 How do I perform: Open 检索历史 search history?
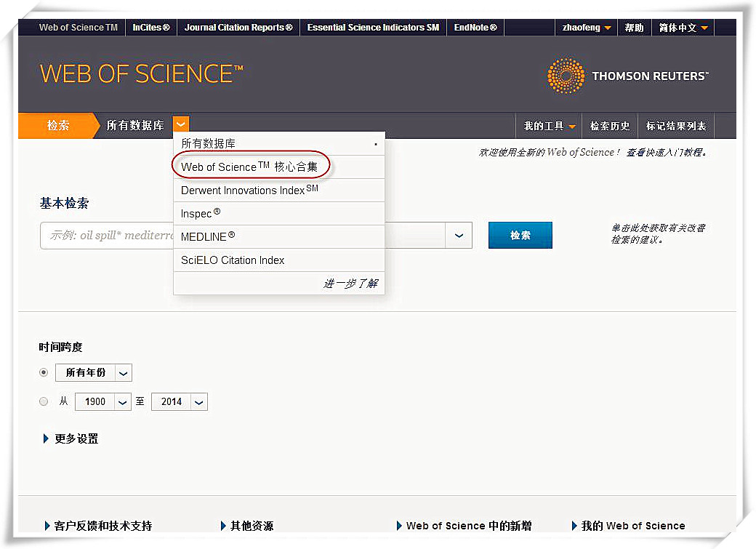[x=610, y=126]
